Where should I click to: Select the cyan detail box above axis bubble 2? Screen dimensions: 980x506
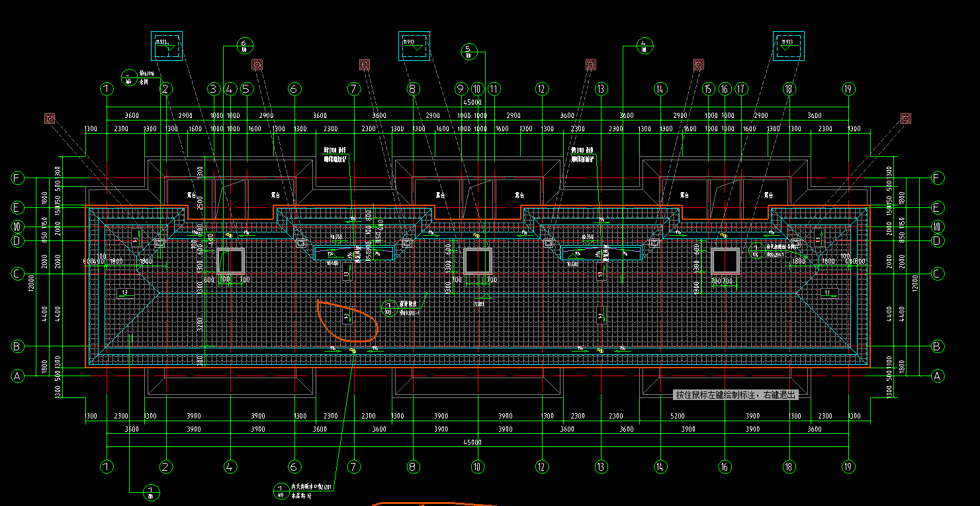(167, 46)
